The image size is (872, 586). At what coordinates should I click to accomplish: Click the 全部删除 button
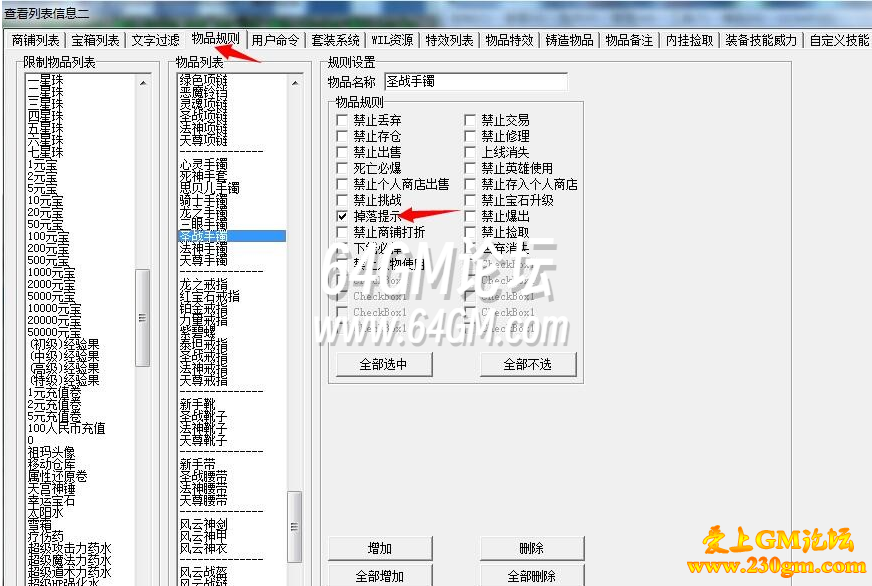point(532,575)
